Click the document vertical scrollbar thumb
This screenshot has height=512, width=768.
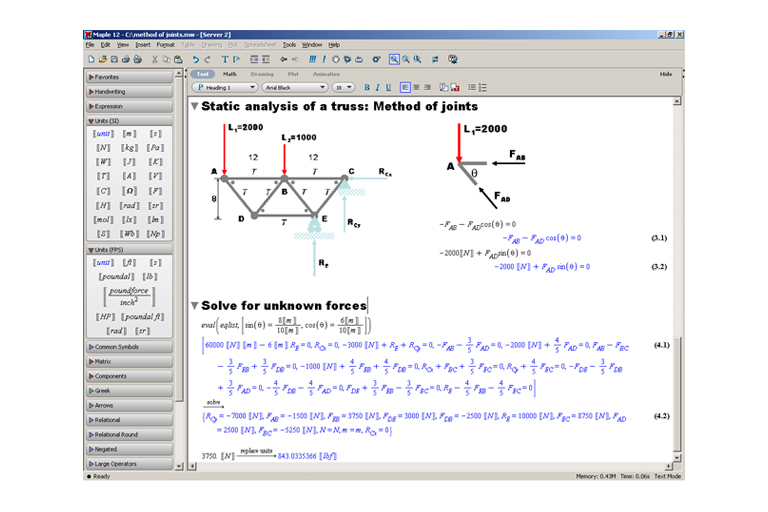(677, 394)
